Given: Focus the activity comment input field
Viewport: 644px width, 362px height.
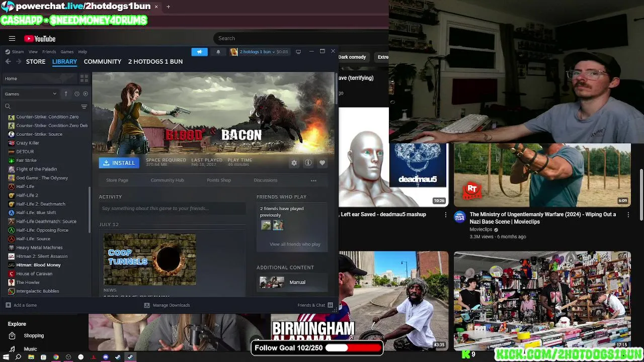Looking at the screenshot, I should [173, 209].
